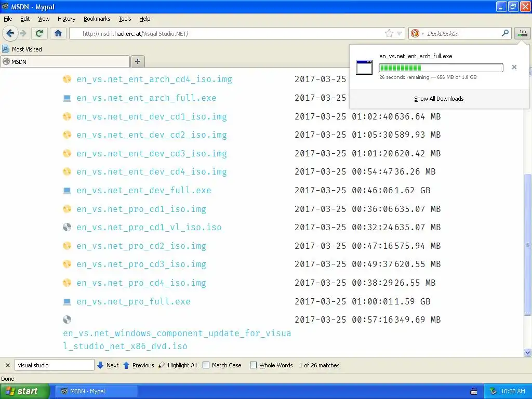Click disc icon beside en_vs.net_pro_cd3_iso.img
532x399 pixels.
pyautogui.click(x=67, y=264)
